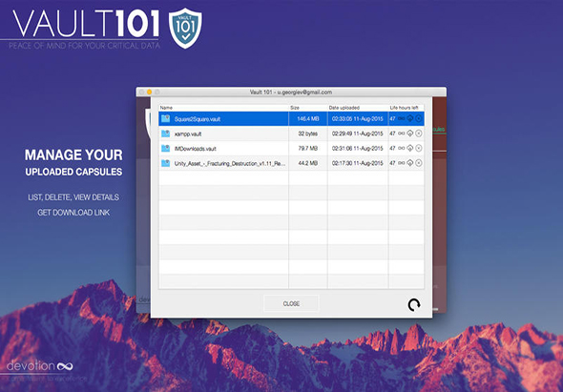Sort capsules by Size column

(x=308, y=108)
